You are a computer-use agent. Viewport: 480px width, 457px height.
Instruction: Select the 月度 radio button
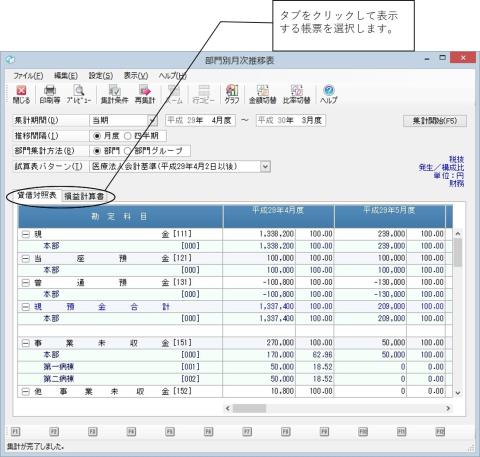click(x=97, y=136)
